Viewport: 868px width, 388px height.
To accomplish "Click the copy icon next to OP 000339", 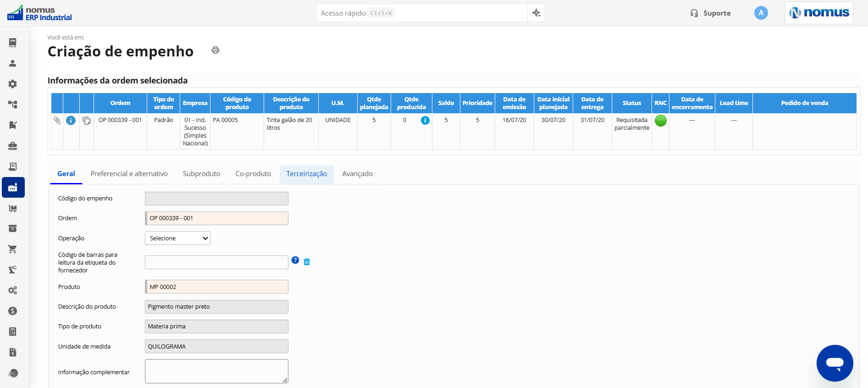I will [86, 121].
